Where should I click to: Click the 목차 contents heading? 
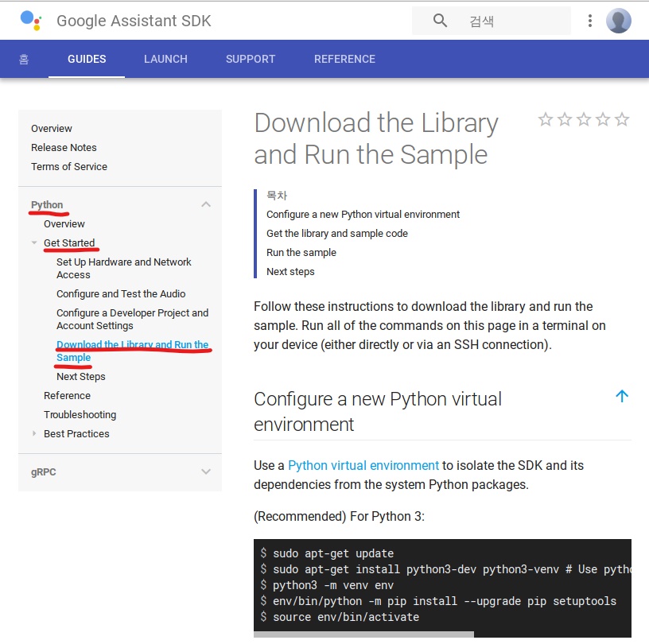point(277,196)
